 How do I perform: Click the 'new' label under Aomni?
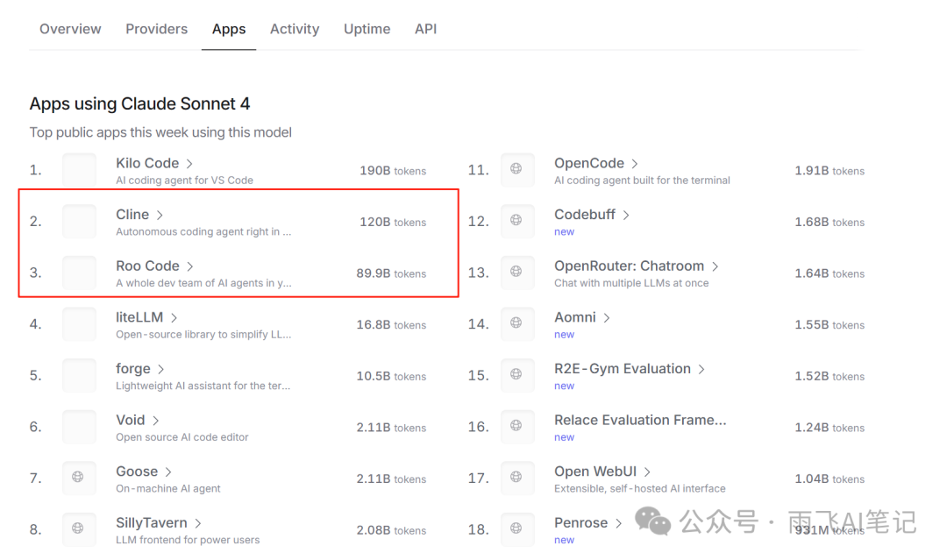[x=564, y=334]
